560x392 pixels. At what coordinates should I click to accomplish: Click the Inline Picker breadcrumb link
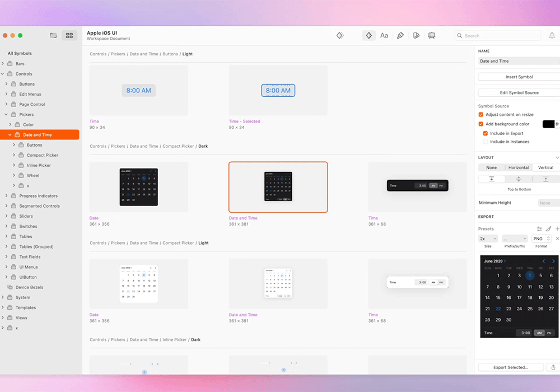(x=175, y=339)
